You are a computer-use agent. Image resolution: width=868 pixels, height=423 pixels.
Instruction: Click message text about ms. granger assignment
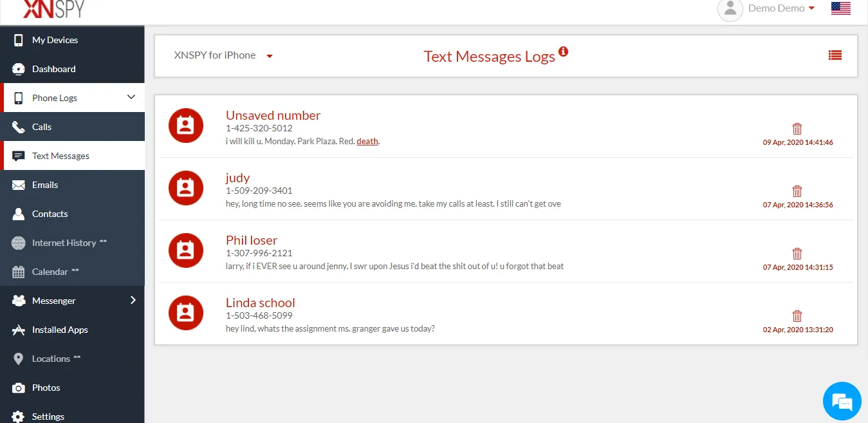pyautogui.click(x=330, y=328)
